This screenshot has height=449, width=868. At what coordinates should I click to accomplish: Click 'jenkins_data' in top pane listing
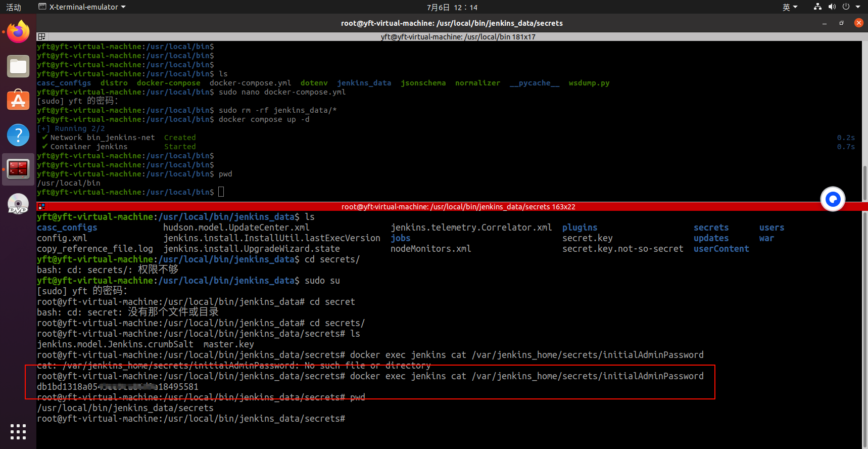click(364, 83)
